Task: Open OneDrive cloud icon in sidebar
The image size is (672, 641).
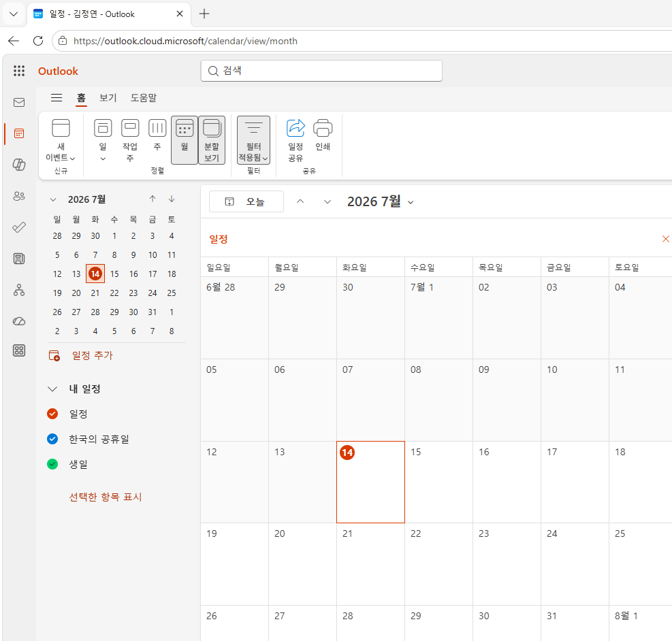Action: pos(19,321)
